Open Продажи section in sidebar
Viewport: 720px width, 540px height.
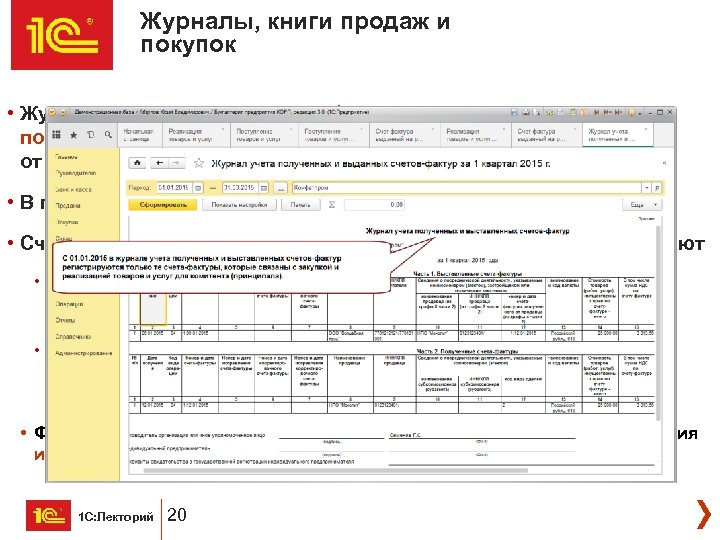pyautogui.click(x=68, y=206)
